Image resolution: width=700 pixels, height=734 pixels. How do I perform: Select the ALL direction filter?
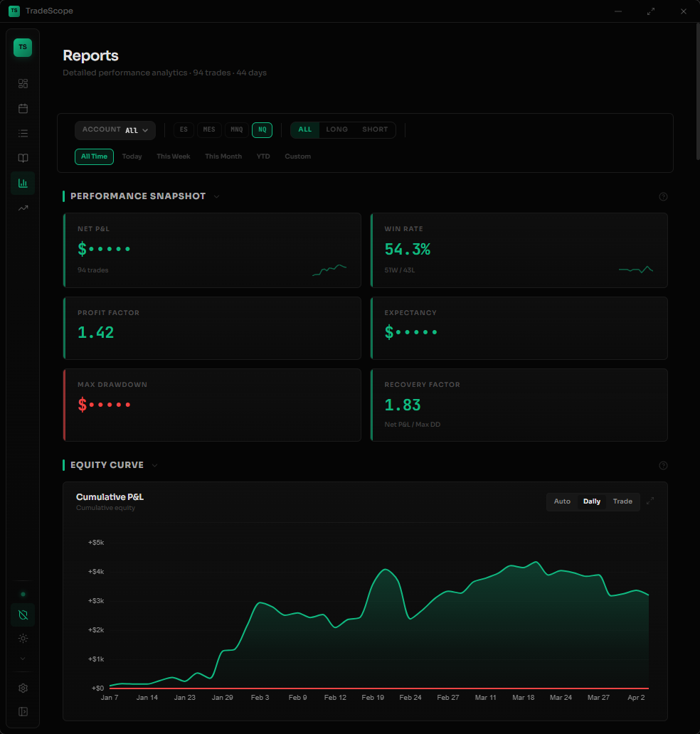[x=304, y=129]
